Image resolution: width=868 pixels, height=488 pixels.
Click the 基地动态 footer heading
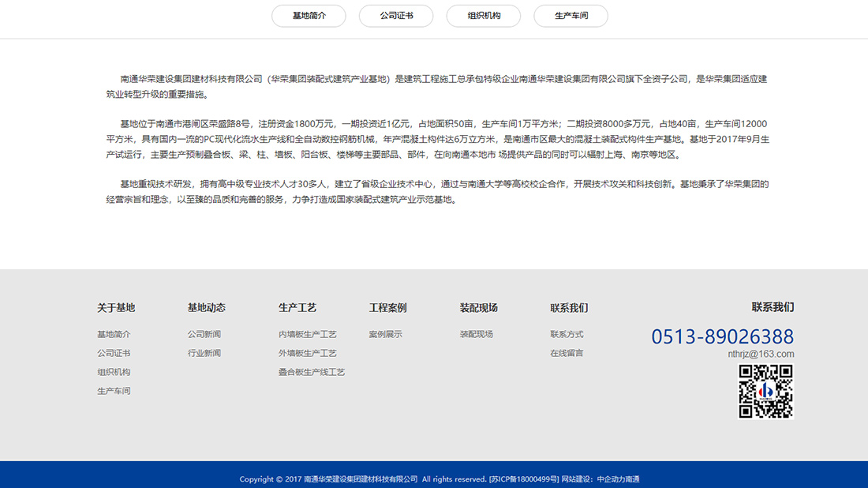[x=207, y=307]
